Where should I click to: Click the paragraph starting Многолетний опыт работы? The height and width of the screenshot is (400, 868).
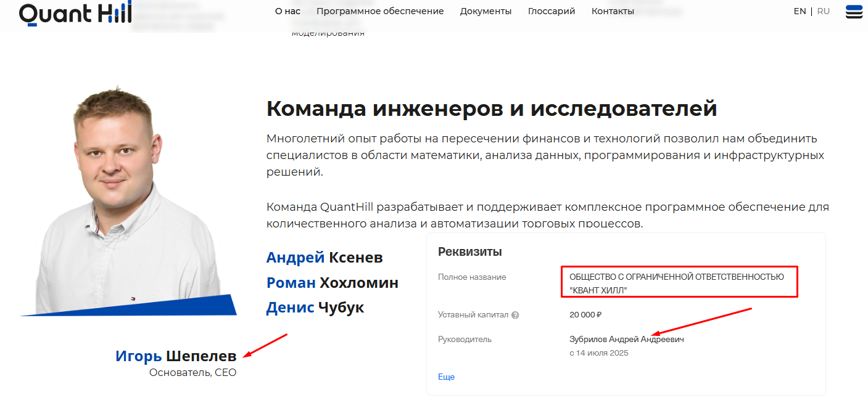point(545,155)
